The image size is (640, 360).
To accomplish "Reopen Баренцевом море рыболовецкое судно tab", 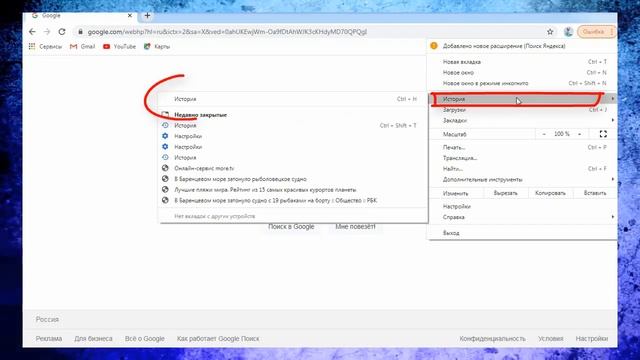I will (x=293, y=179).
